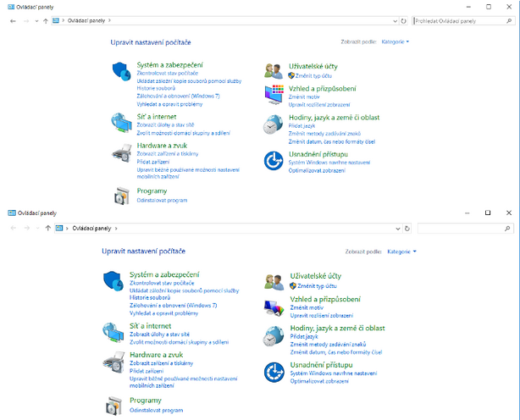Open Systém a zabezpečení shield icon in bottom window

tap(113, 281)
